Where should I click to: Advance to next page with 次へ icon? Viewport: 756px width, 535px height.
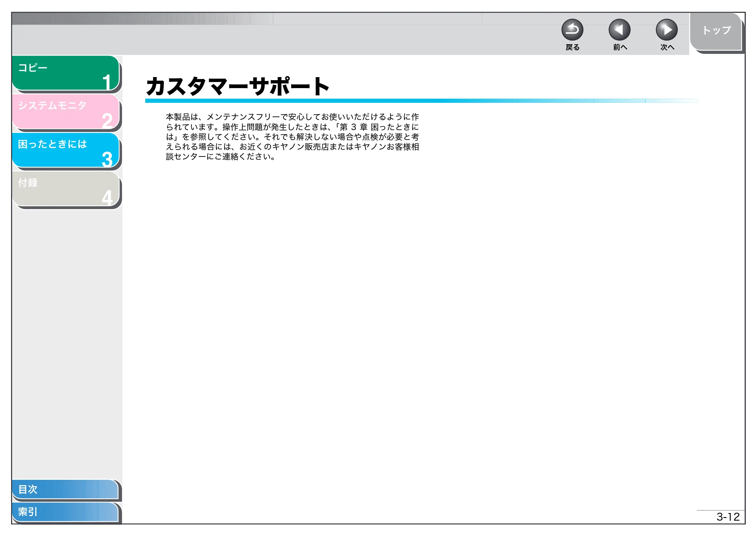667,30
